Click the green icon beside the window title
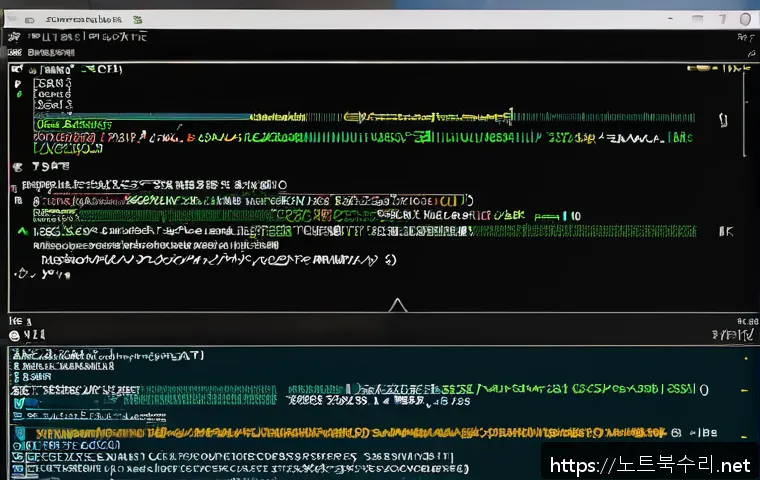This screenshot has height=480, width=760. pyautogui.click(x=138, y=20)
